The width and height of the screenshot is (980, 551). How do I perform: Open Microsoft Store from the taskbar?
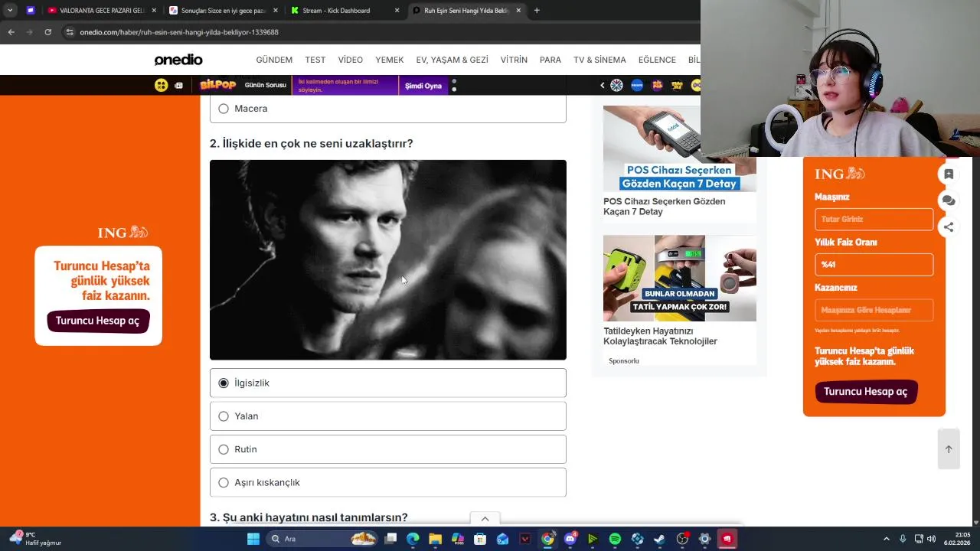point(480,539)
